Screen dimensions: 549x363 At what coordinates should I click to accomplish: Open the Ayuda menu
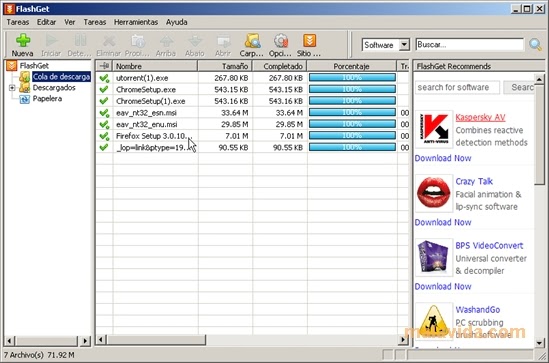176,22
